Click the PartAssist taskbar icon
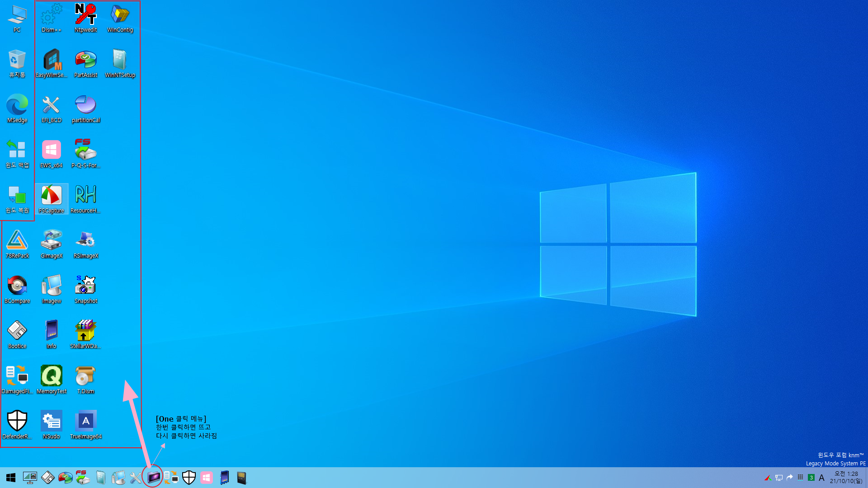 tap(65, 478)
